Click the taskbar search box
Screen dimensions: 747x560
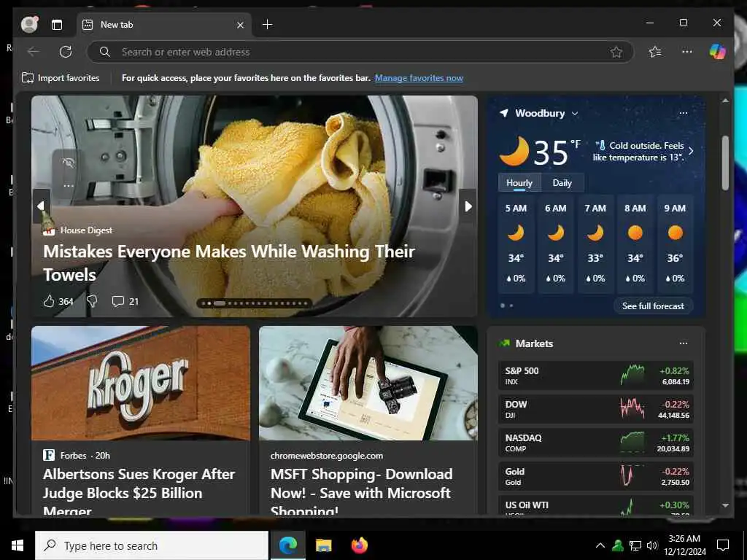[152, 545]
